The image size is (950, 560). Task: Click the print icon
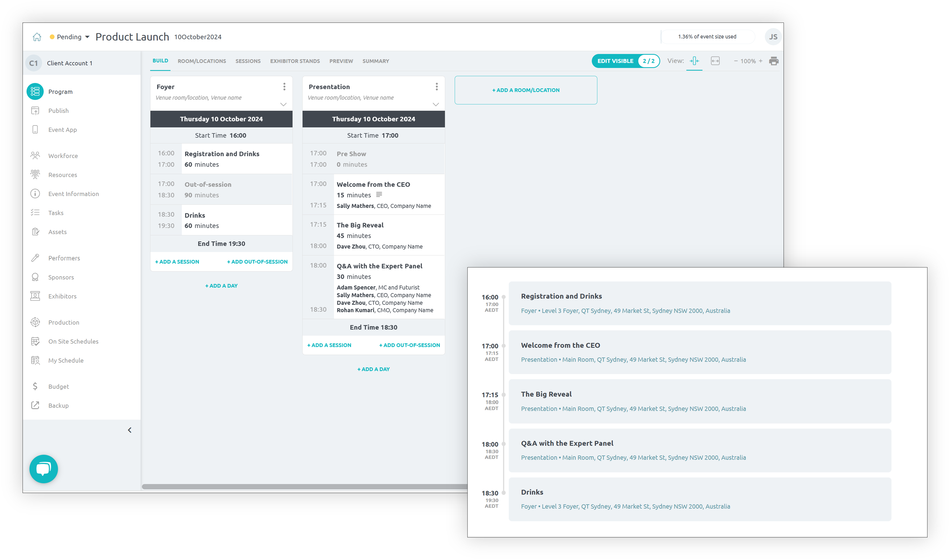773,61
